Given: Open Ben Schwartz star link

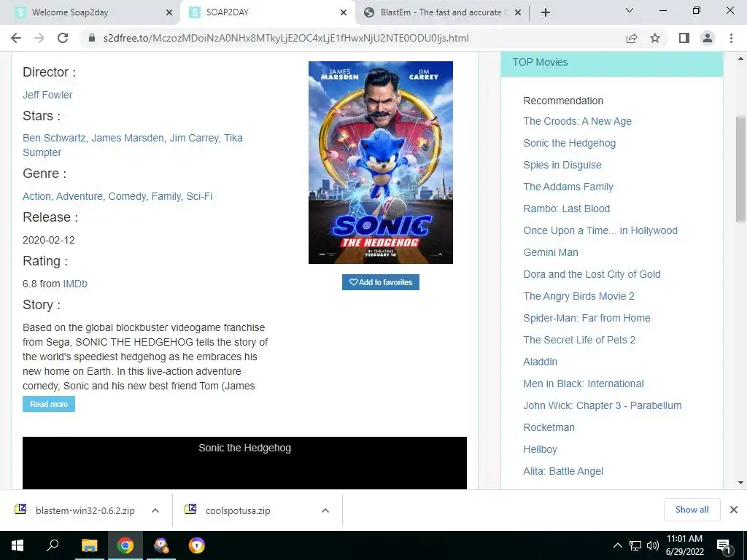Looking at the screenshot, I should pos(54,138).
